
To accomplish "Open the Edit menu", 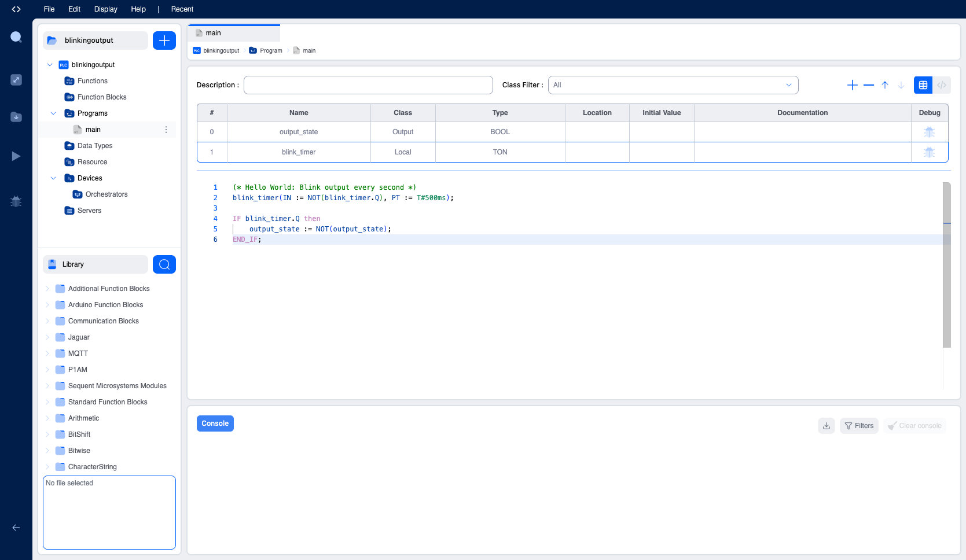I will pyautogui.click(x=74, y=9).
